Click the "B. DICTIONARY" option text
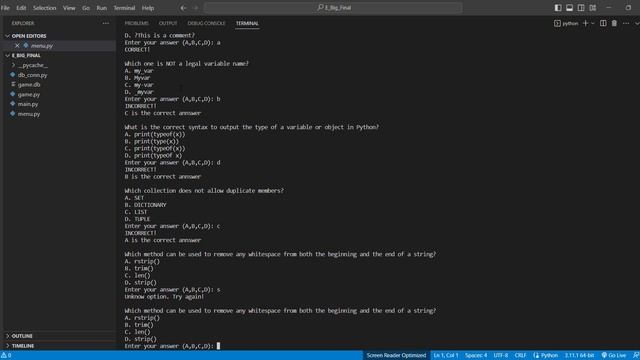The image size is (640, 360). (x=145, y=205)
